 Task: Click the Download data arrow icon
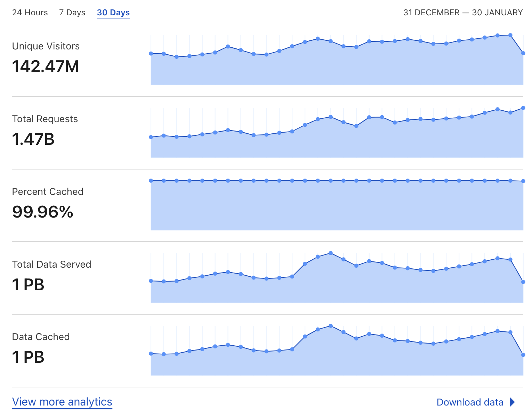pyautogui.click(x=512, y=402)
